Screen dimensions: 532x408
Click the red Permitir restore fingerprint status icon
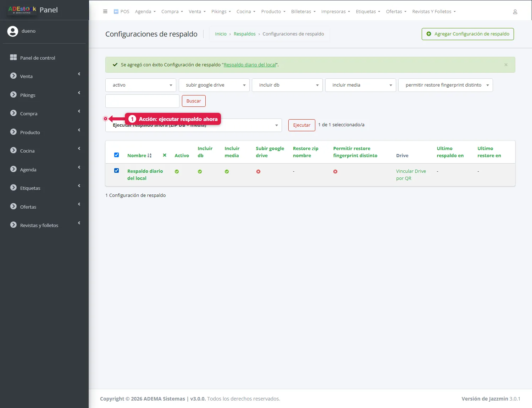(x=335, y=171)
